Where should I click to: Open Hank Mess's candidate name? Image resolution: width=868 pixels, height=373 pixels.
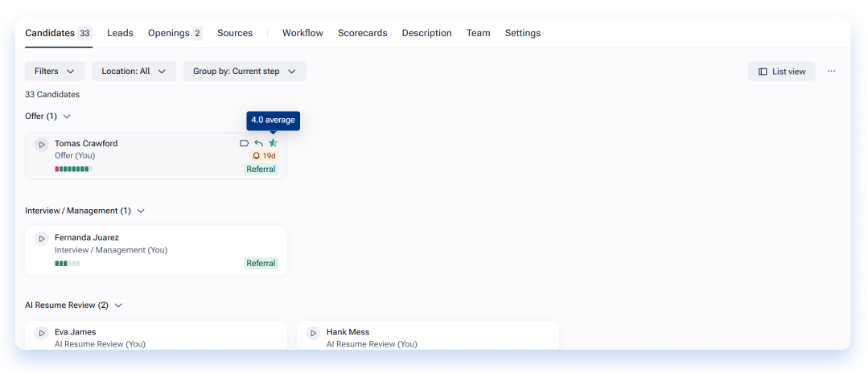pyautogui.click(x=348, y=332)
